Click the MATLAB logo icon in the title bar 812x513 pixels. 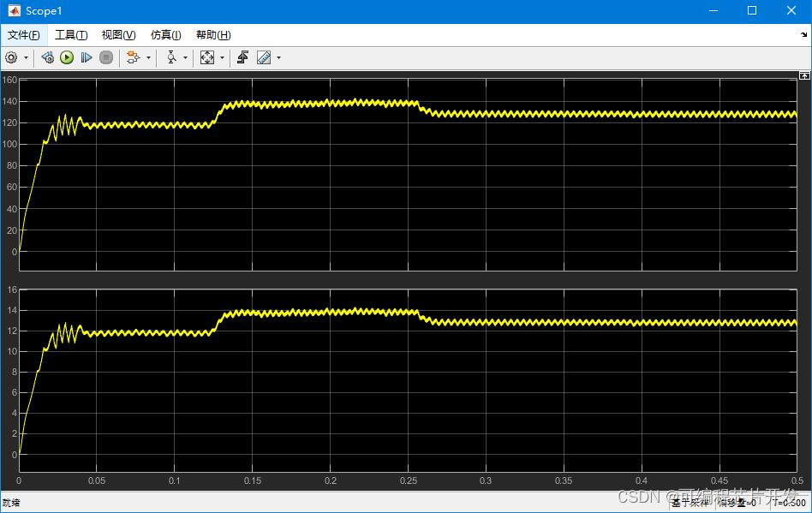[14, 11]
